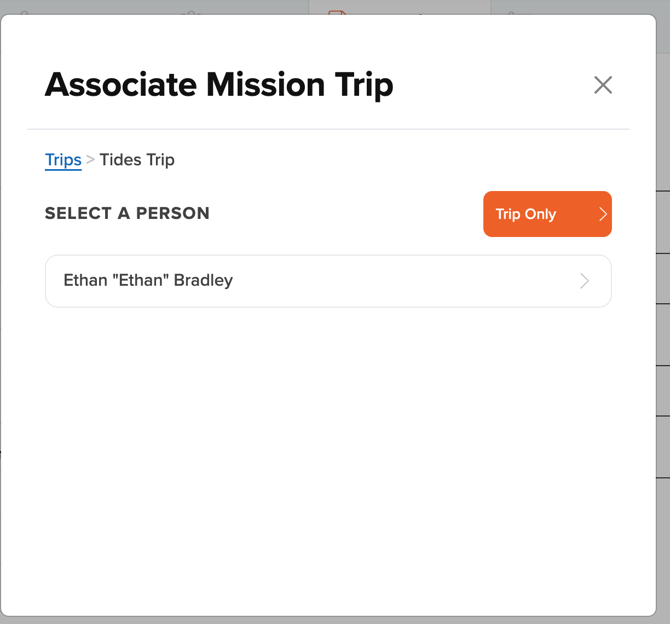Click the SELECT A PERSON heading
Viewport: 670px width, 624px height.
point(127,213)
